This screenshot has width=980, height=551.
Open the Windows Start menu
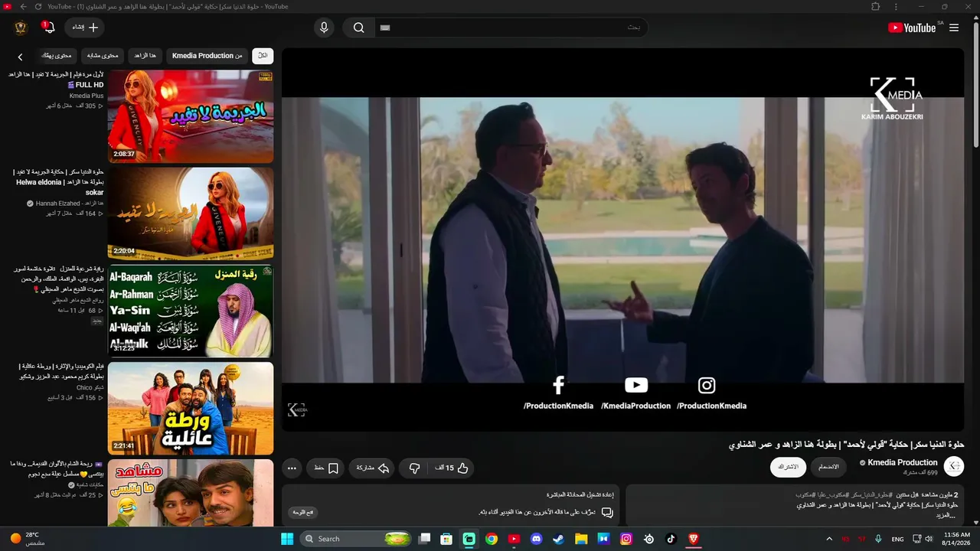click(287, 539)
